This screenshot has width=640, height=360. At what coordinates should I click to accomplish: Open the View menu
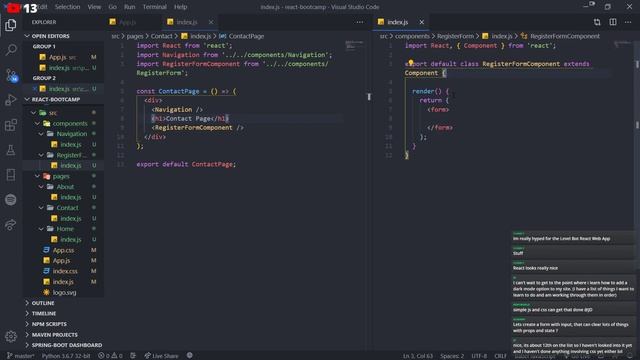[94, 7]
